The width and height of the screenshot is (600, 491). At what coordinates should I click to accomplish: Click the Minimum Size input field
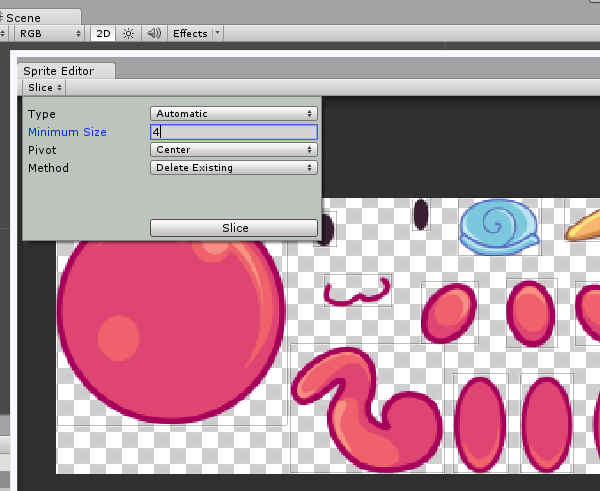pyautogui.click(x=234, y=132)
